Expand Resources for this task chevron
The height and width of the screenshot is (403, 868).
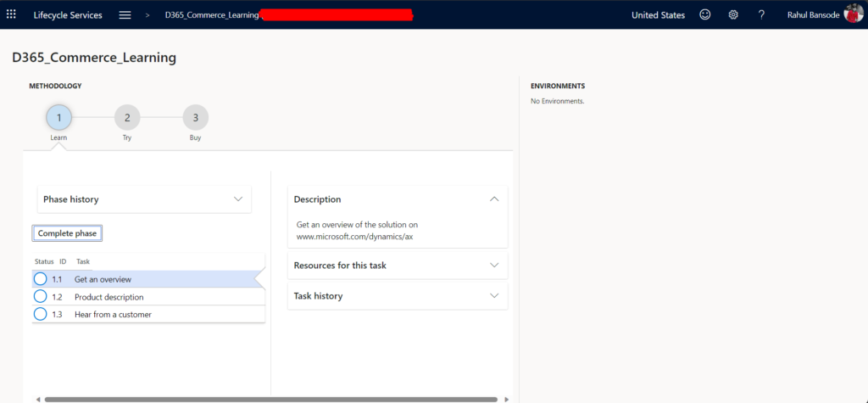click(x=495, y=265)
